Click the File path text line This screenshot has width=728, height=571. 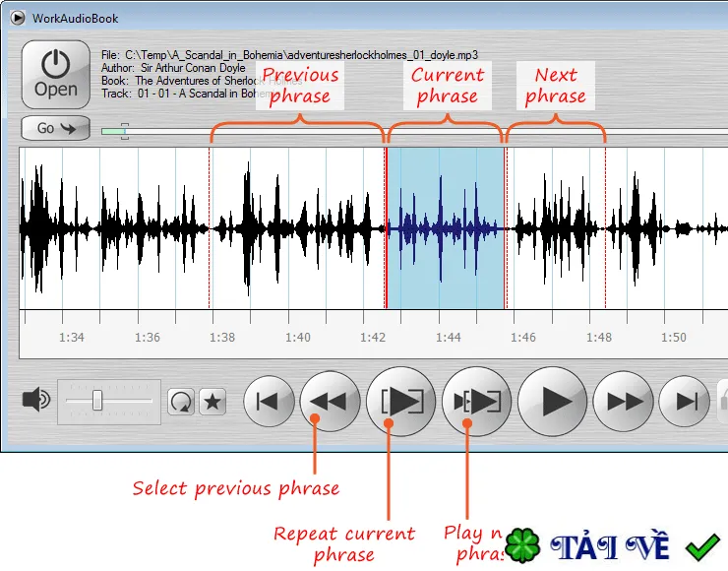(x=289, y=55)
